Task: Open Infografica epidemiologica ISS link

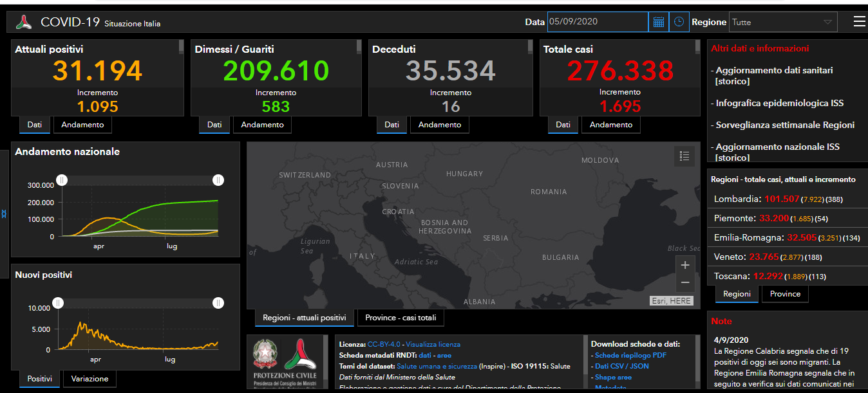Action: 779,103
